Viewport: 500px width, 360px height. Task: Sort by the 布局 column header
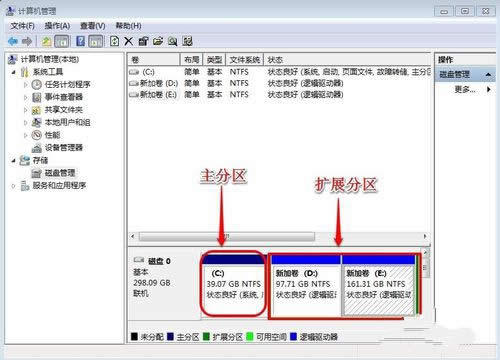coord(191,60)
